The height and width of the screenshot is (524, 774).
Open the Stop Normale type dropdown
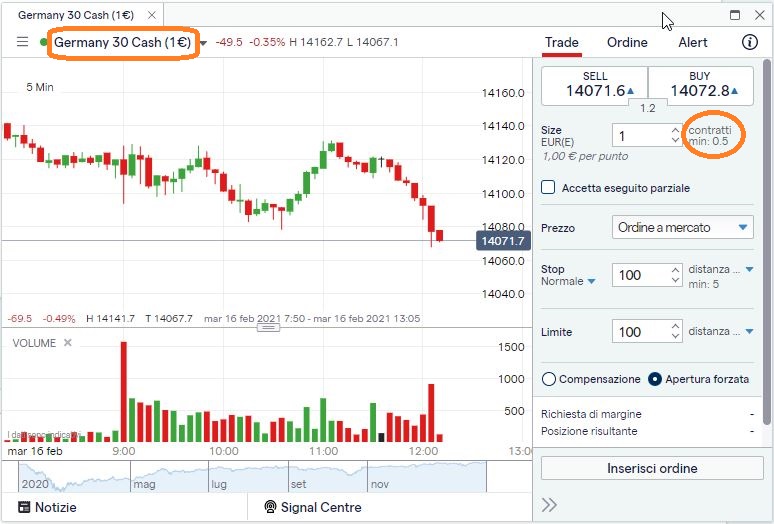click(x=591, y=282)
